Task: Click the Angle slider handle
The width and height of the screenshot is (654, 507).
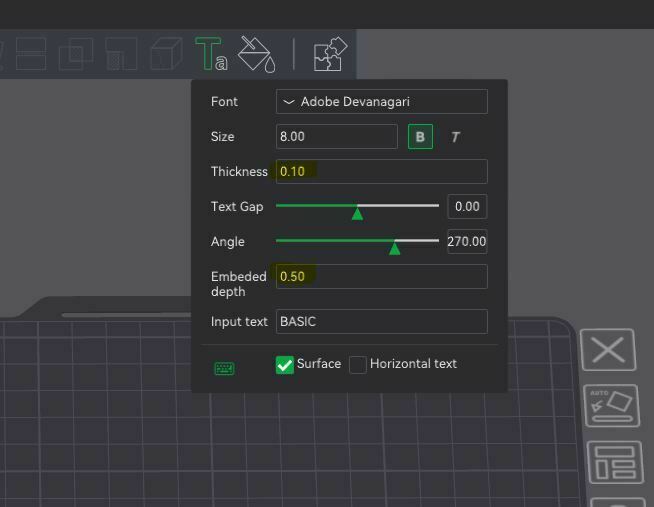Action: [394, 249]
